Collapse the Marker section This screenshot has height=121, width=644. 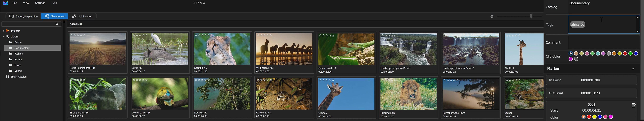633,69
